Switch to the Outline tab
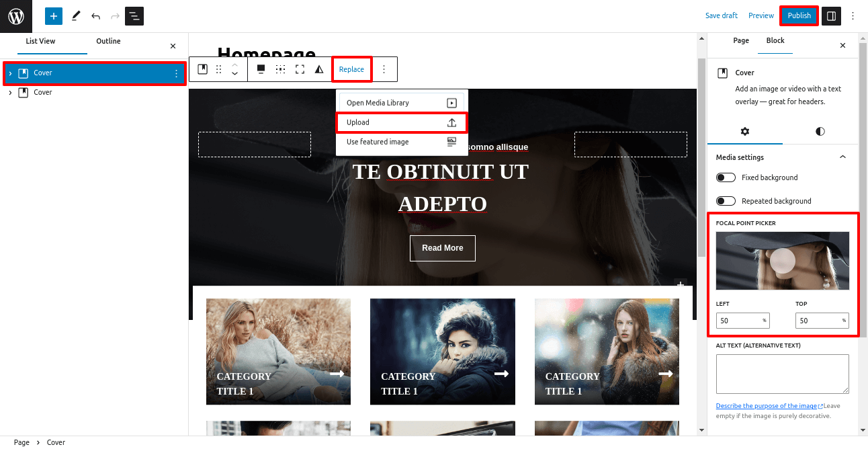The width and height of the screenshot is (868, 449). click(108, 42)
